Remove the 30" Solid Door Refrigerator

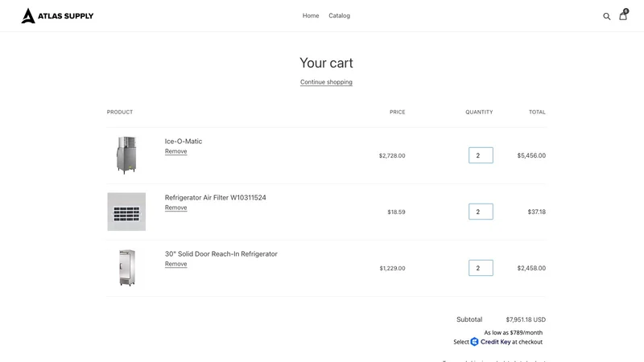point(175,264)
